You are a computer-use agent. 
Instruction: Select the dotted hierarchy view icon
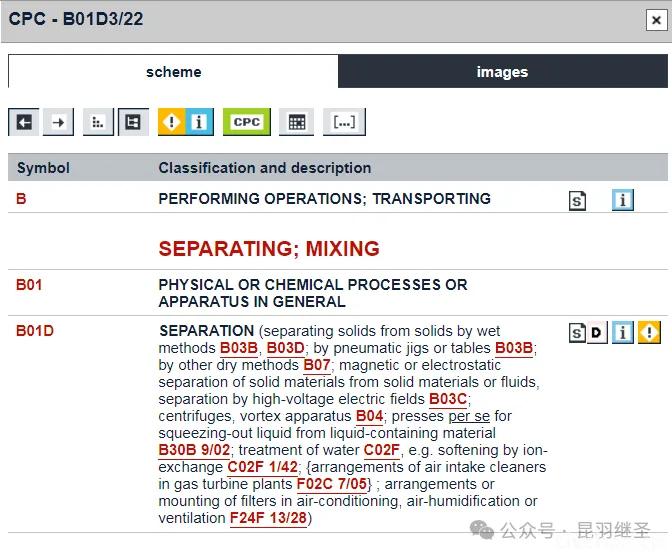tap(98, 122)
